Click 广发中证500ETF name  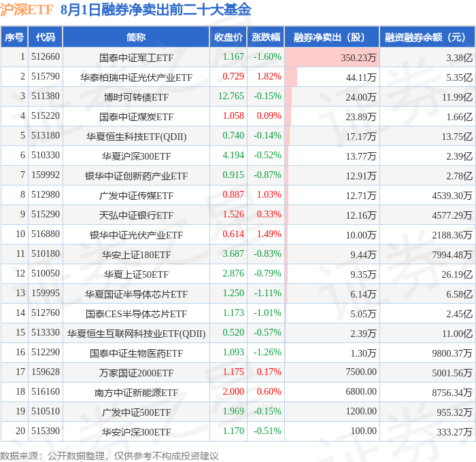pos(136,412)
